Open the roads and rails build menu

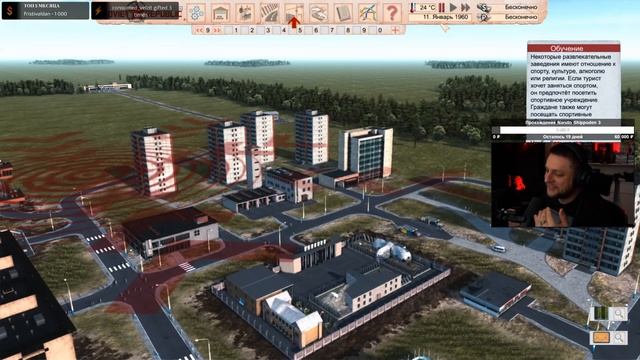click(269, 13)
